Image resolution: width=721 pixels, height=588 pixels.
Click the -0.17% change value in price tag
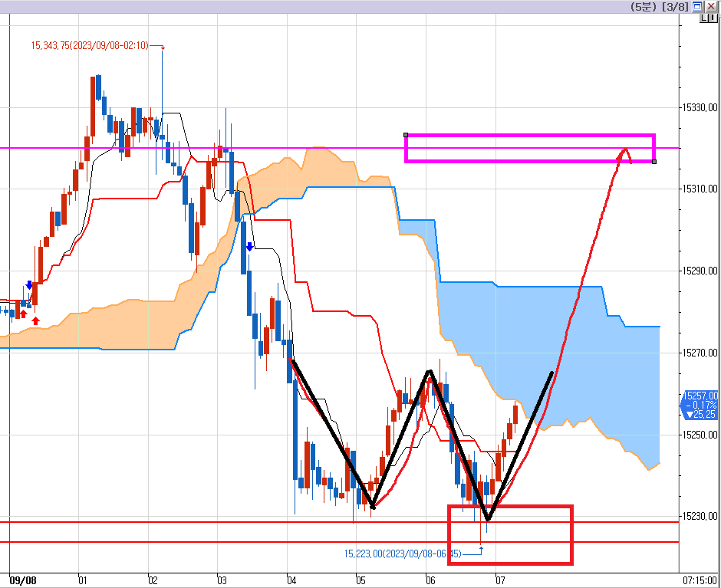(701, 405)
